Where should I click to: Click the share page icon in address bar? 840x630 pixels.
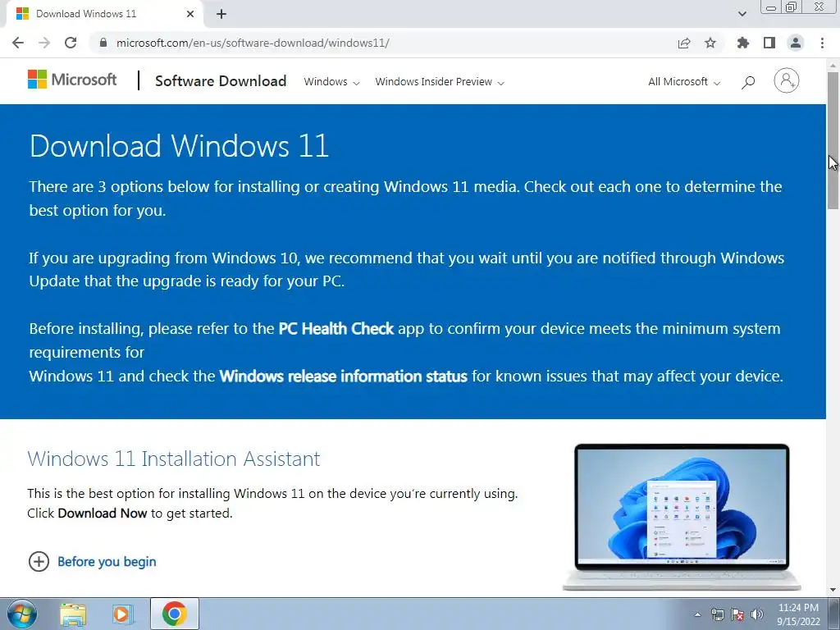tap(684, 43)
